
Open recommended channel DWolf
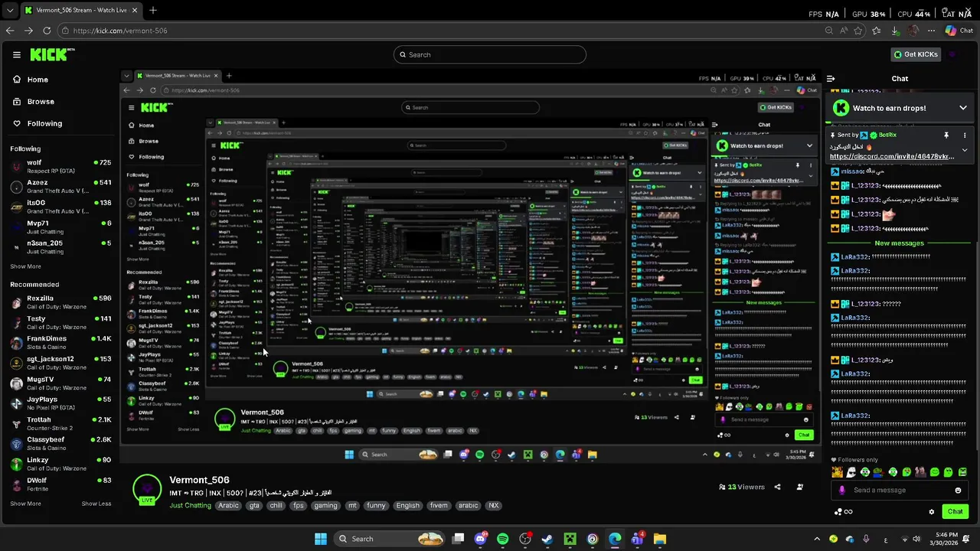(x=60, y=484)
